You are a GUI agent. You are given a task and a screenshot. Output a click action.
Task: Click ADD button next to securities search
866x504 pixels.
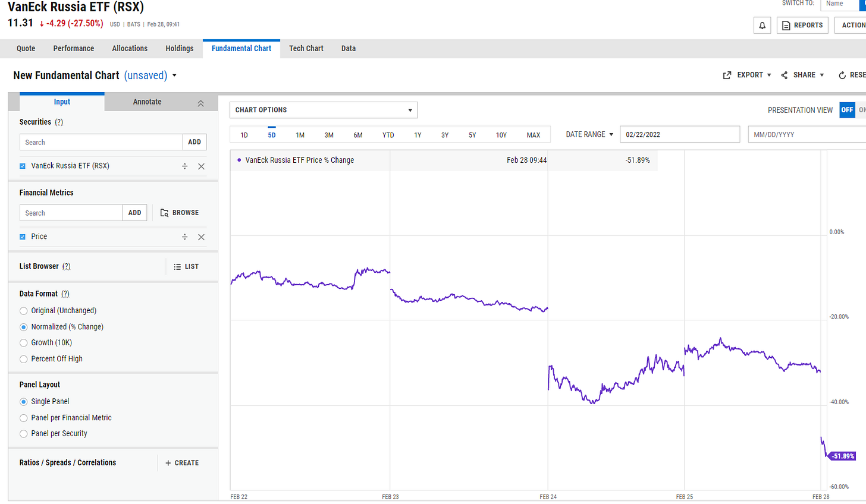tap(194, 142)
